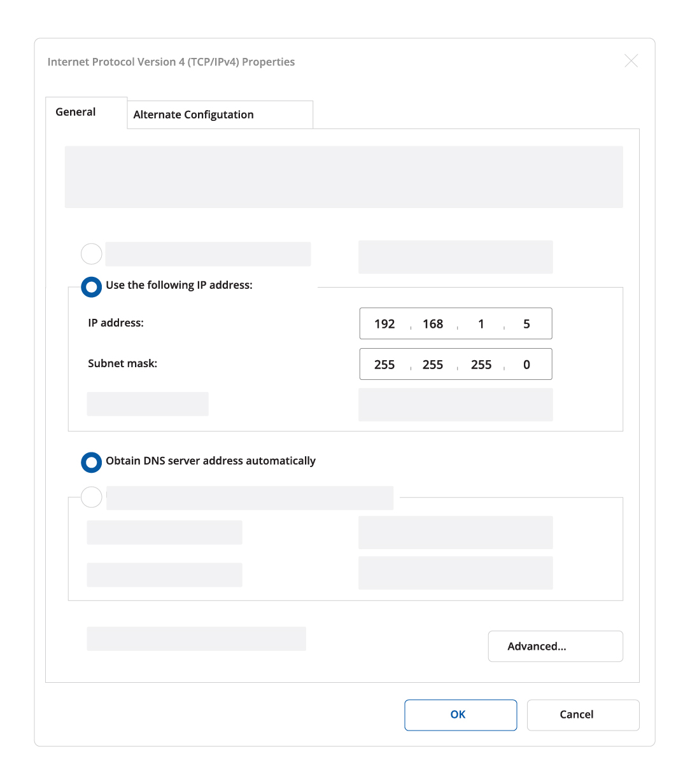Click the final Subnet mask octet '0'
The image size is (690, 784).
pos(526,365)
